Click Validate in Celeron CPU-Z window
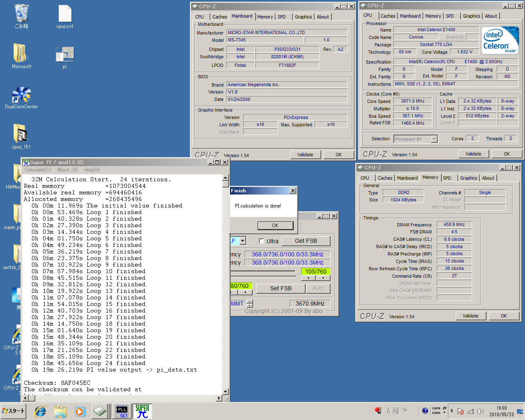 [473, 154]
